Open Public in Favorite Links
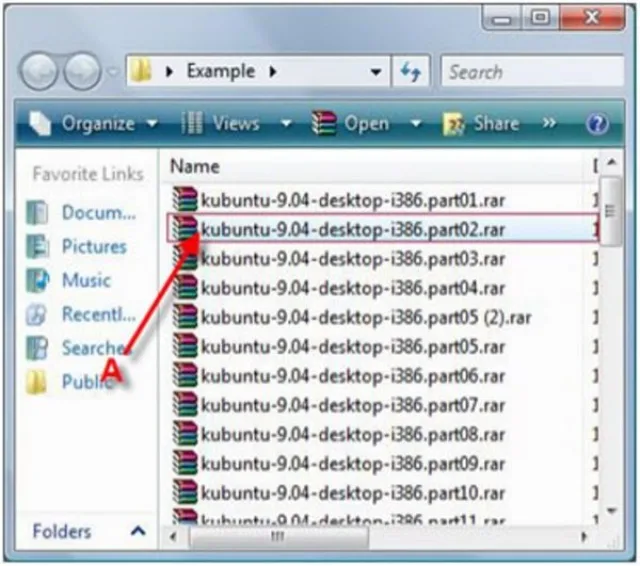This screenshot has height=566, width=640. coord(87,382)
